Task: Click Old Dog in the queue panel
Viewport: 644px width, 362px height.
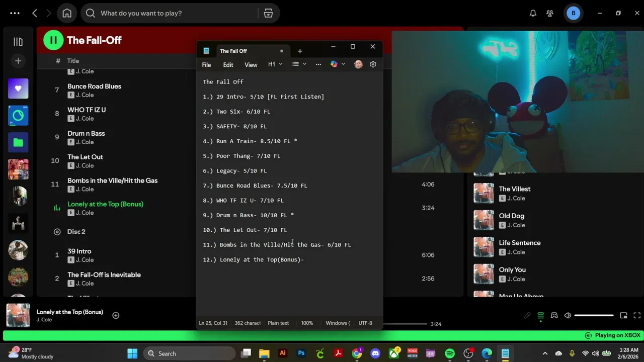Action: coord(511,216)
